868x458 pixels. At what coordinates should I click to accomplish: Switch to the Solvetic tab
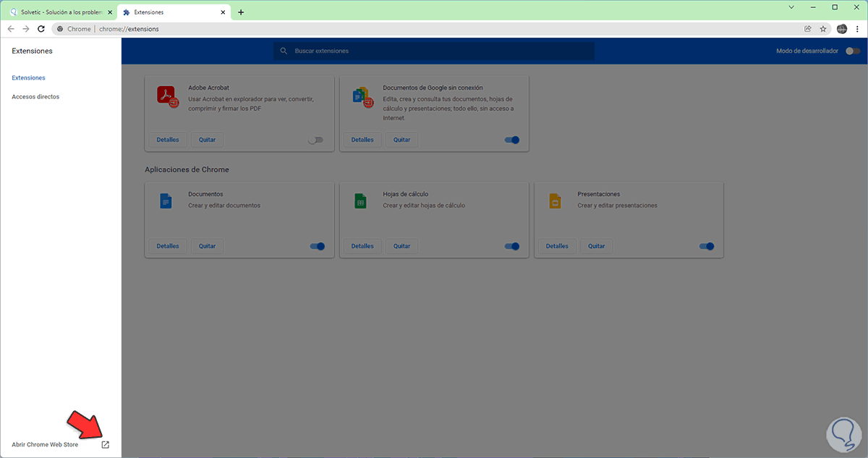[x=60, y=12]
